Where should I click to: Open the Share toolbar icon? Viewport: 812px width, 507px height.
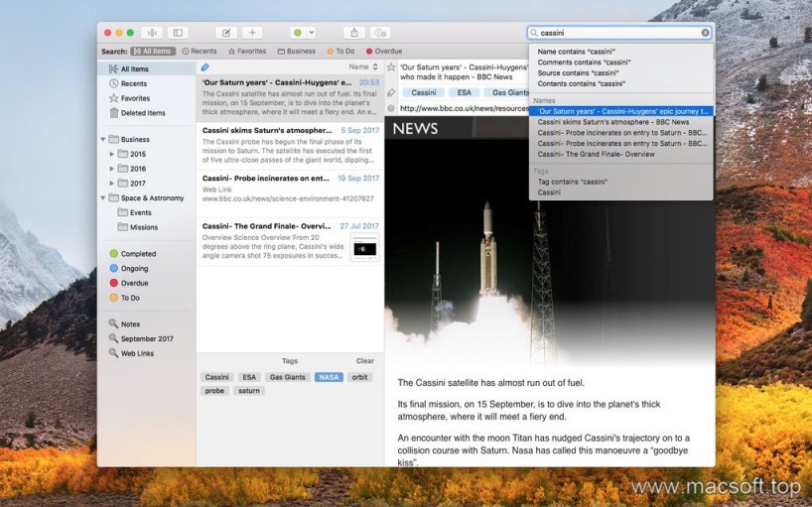(354, 33)
